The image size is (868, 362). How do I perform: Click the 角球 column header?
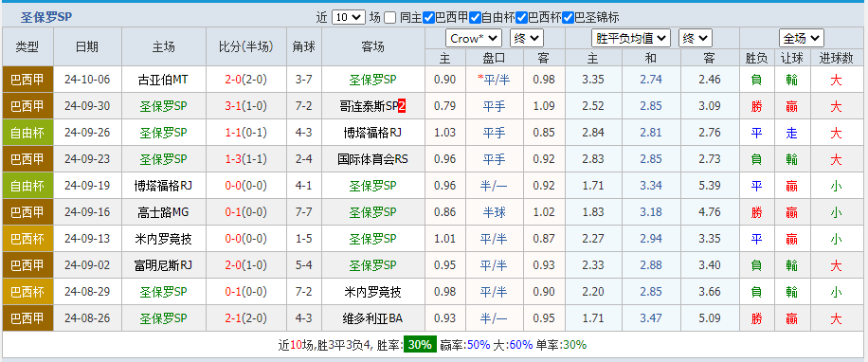point(304,46)
